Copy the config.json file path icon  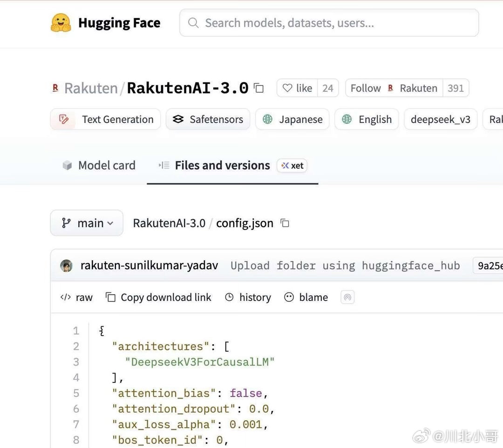(x=285, y=223)
